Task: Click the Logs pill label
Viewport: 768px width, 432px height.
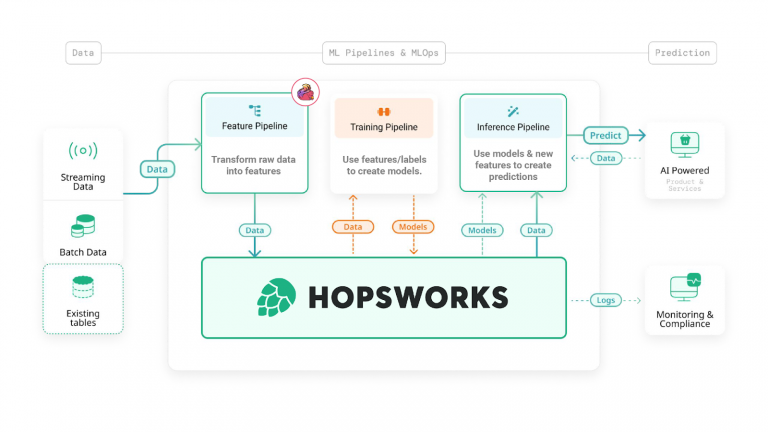Action: tap(606, 300)
